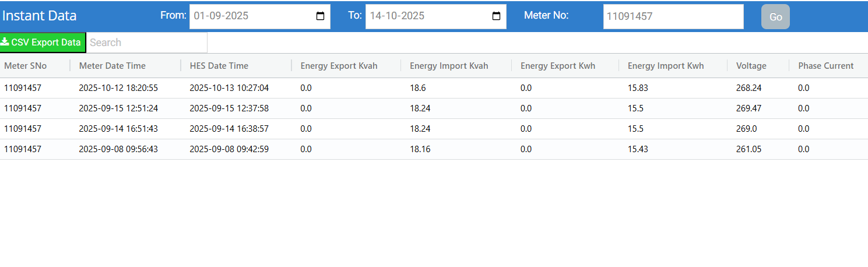Sort by Meter SNo column header

(x=26, y=66)
